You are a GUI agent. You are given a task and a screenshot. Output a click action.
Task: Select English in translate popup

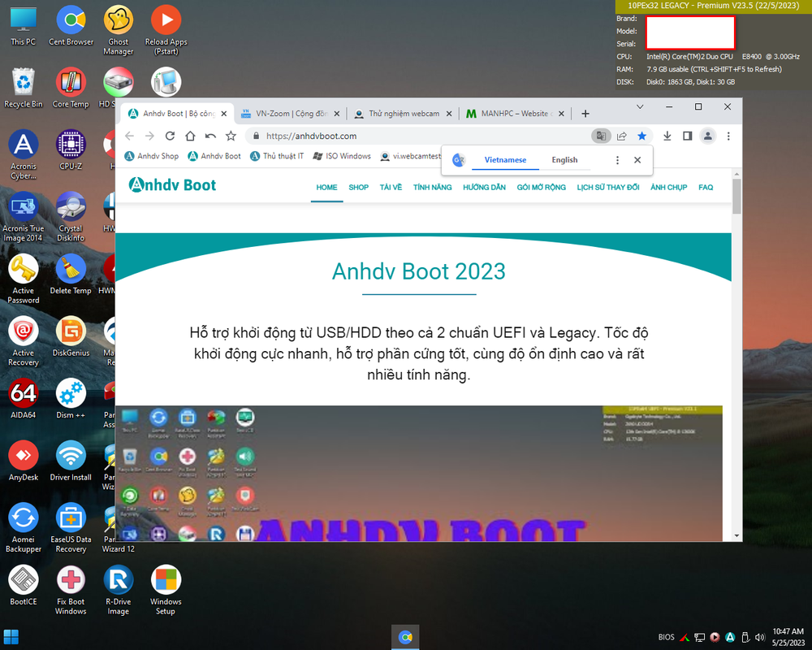pos(564,160)
